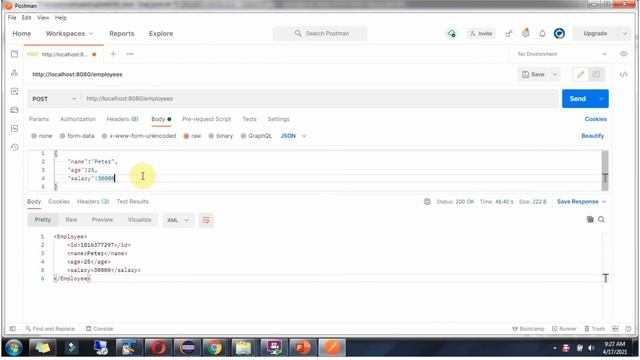Open settings gear icon in header
640x360 pixels.
coord(526,33)
